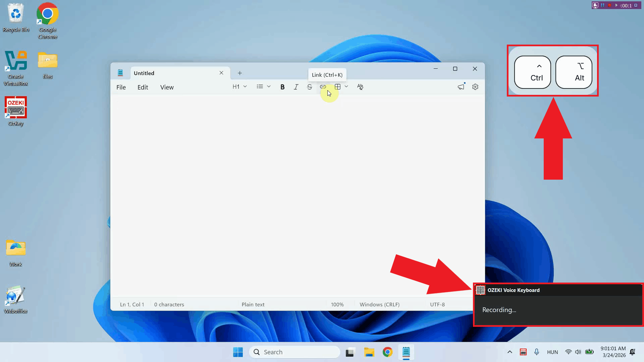Viewport: 644px width, 362px height.
Task: Open the bulleted list icon
Action: coord(260,86)
